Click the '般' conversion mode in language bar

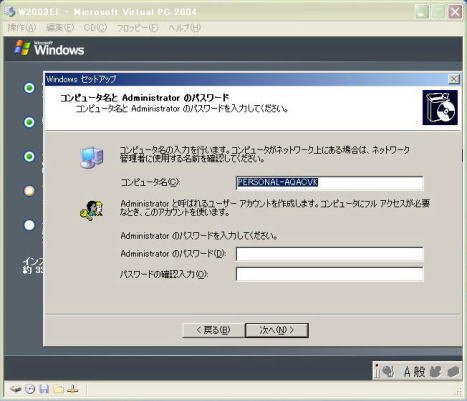419,371
